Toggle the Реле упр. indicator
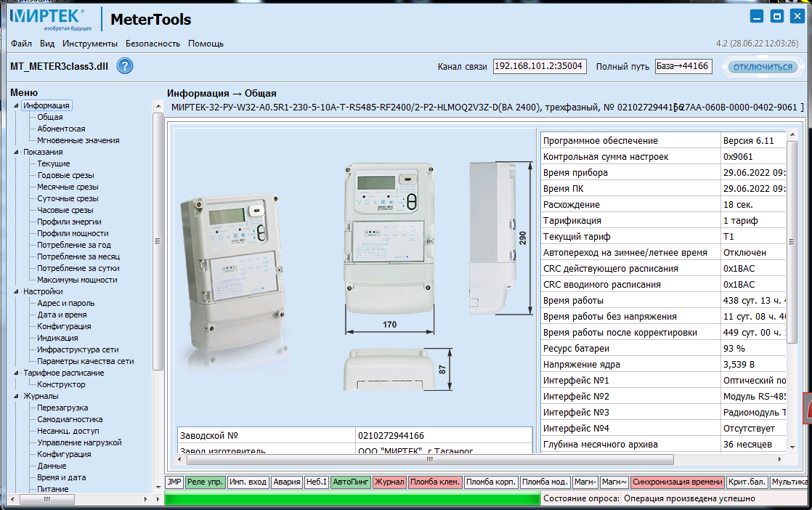 [205, 482]
